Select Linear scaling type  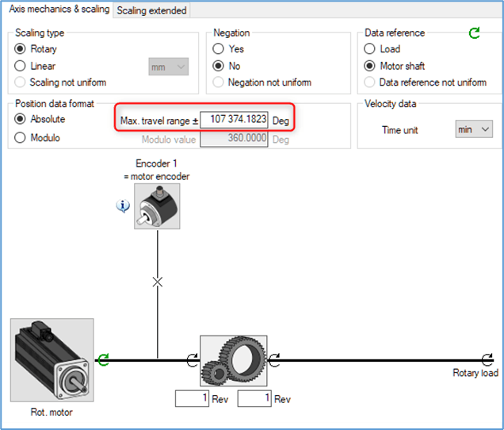coord(21,67)
